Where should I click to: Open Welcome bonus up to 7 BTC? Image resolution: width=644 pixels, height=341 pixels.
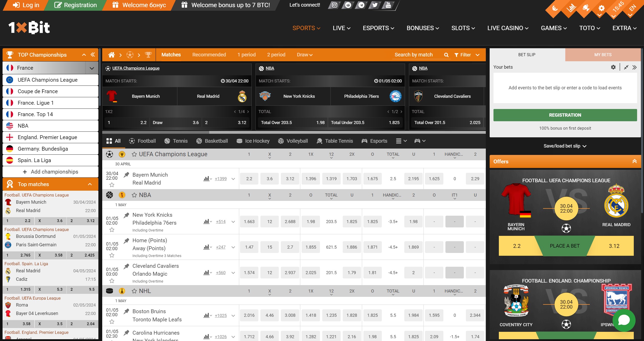[225, 5]
